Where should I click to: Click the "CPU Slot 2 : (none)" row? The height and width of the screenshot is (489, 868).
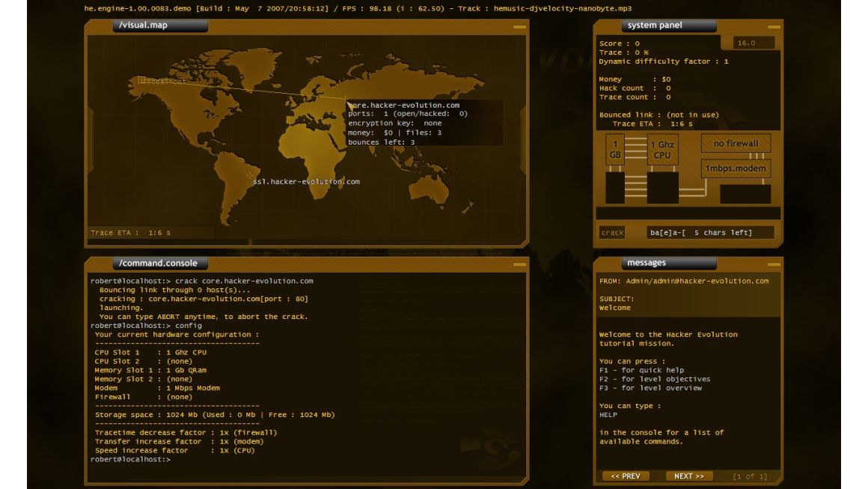(x=144, y=360)
